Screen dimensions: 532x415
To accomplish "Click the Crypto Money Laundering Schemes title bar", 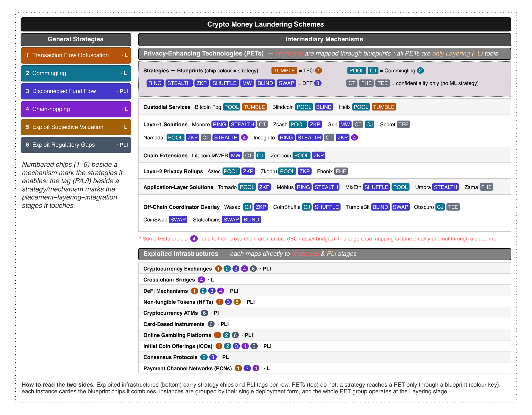I will tap(266, 24).
